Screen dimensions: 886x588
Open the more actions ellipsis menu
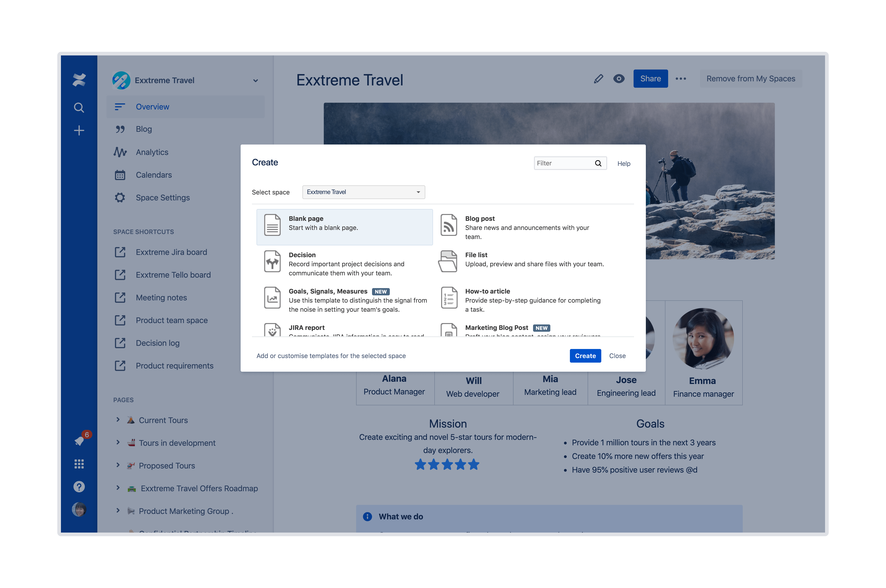(680, 79)
